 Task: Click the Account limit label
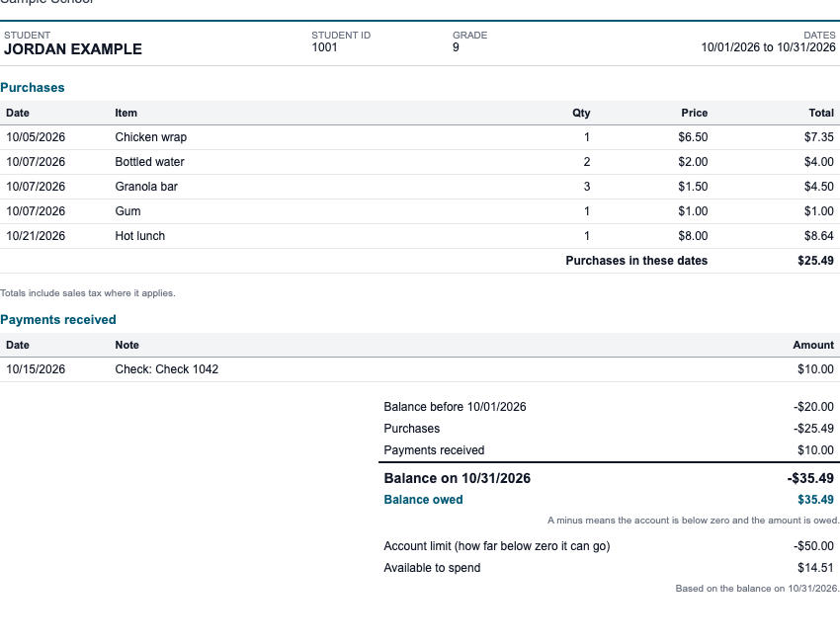(x=497, y=546)
